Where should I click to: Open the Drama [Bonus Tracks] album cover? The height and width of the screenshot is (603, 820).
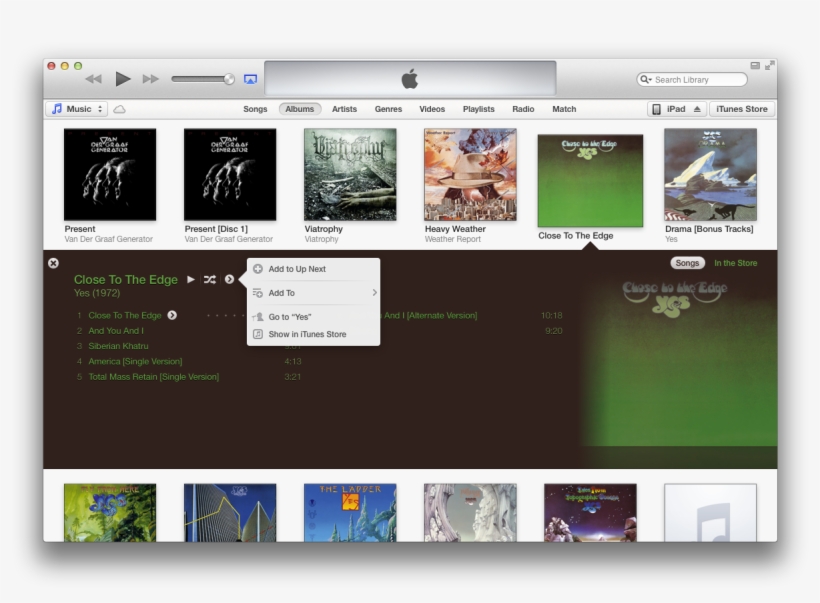pos(710,174)
